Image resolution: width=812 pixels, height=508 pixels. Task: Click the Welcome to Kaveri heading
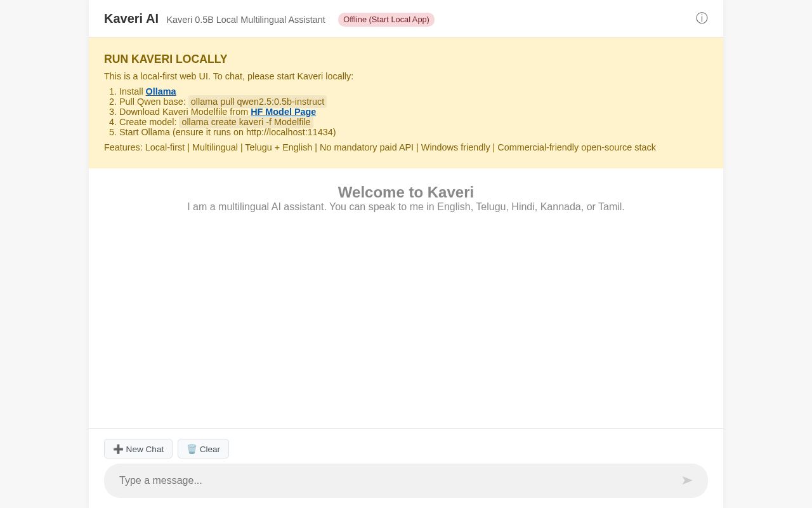(x=406, y=192)
